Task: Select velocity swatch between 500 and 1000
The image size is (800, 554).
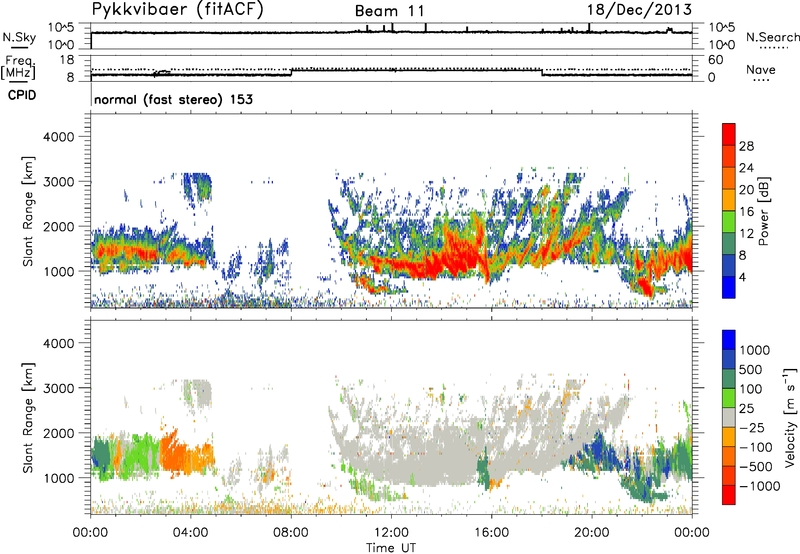Action: point(729,359)
